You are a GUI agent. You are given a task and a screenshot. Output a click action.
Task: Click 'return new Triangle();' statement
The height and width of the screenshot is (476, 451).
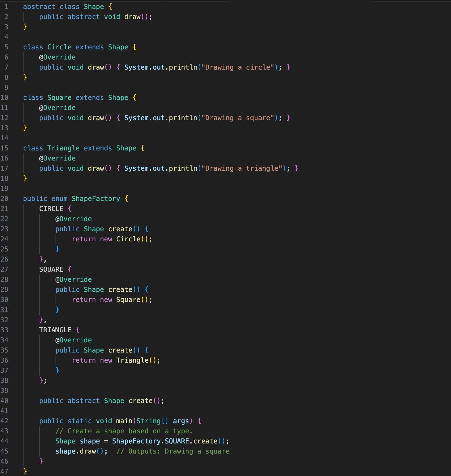click(116, 360)
